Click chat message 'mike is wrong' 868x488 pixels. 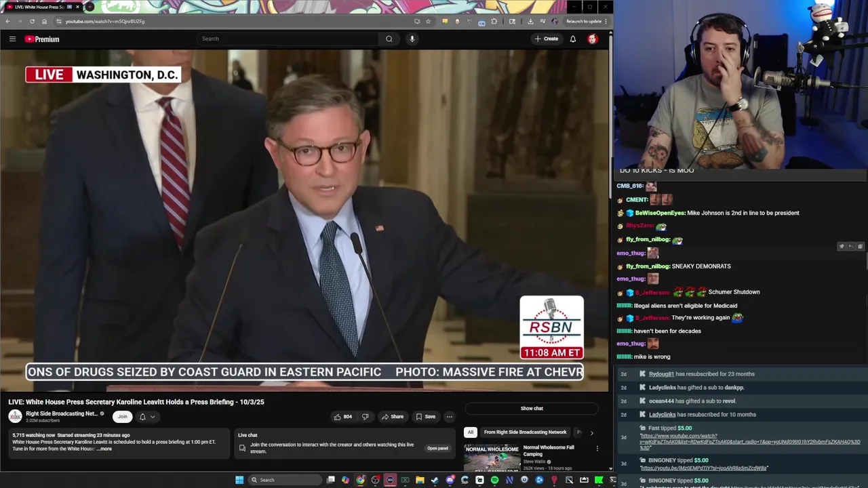(652, 357)
